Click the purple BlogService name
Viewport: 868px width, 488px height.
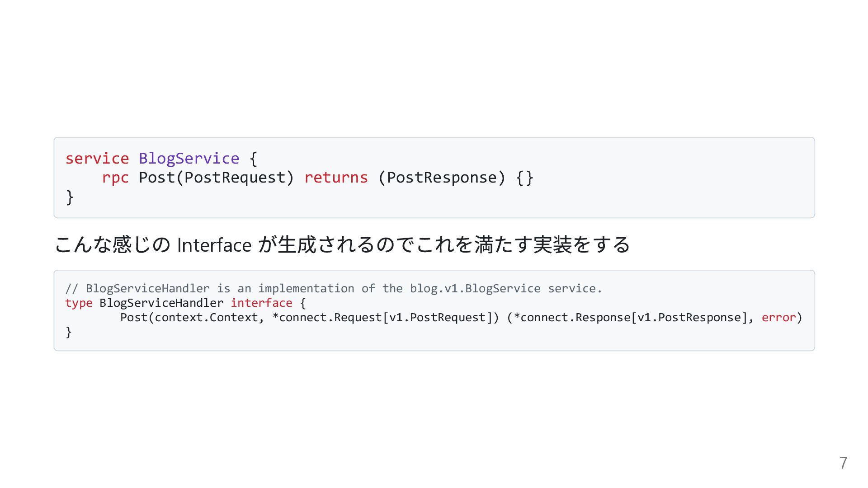pos(189,159)
